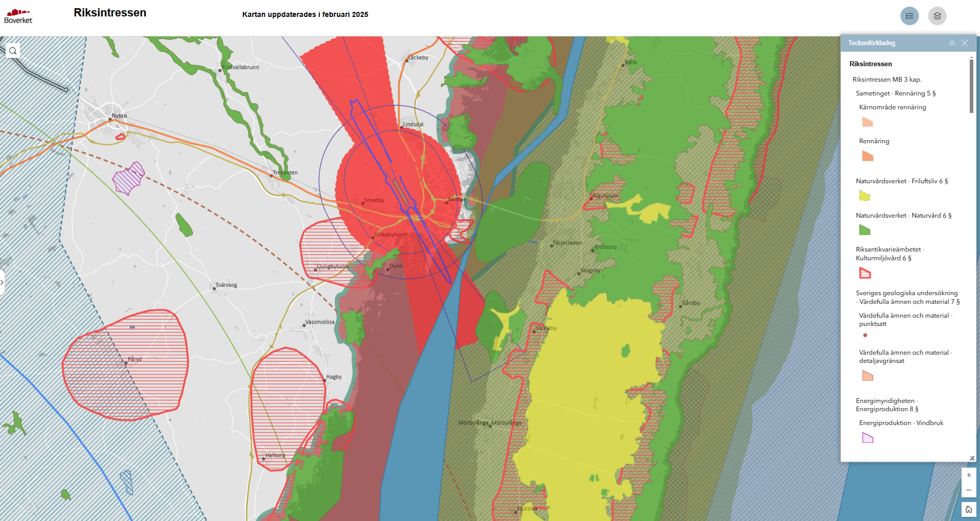This screenshot has width=980, height=521.
Task: Click the Kalmar city label on map
Action: coord(456,199)
